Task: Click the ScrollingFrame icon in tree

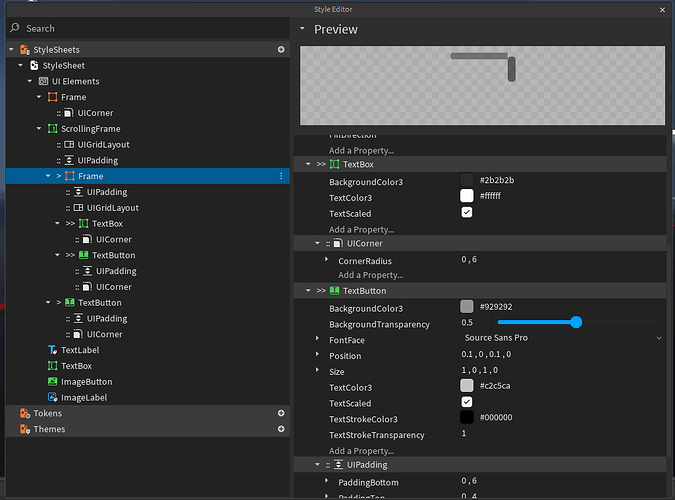Action: (53, 129)
